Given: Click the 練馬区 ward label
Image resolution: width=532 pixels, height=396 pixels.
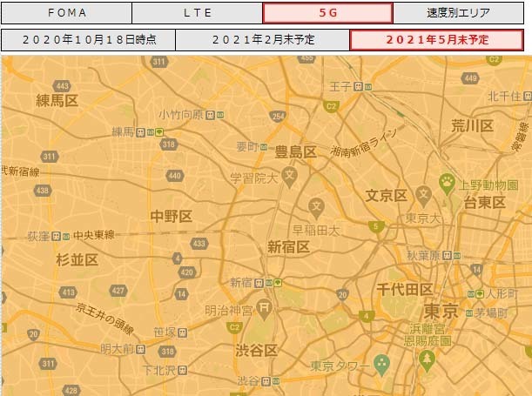Looking at the screenshot, I should point(57,101).
